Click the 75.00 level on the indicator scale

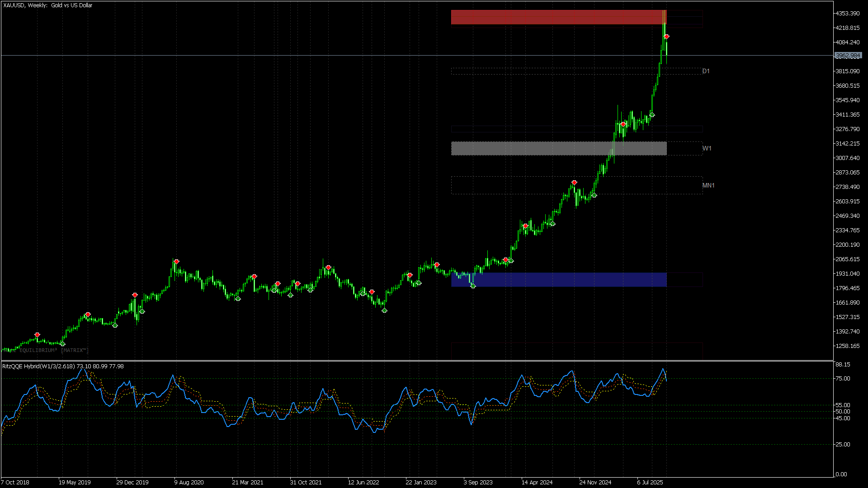pos(843,379)
